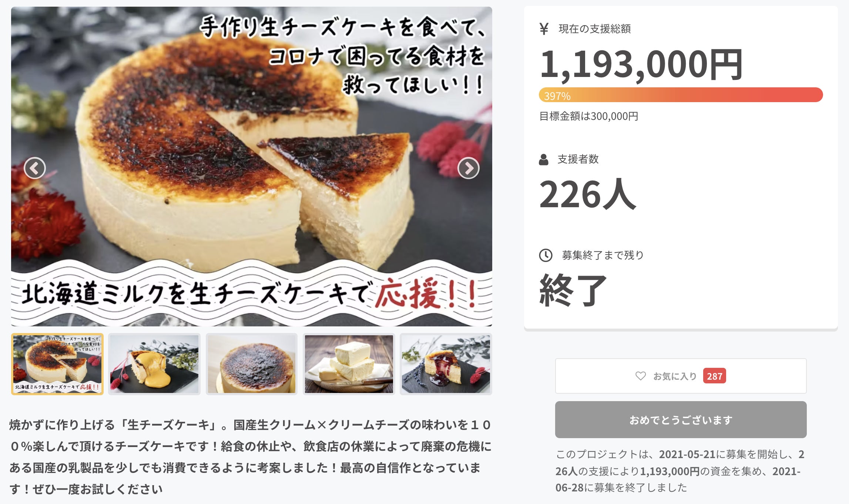Click the person icon beside 支援者数
This screenshot has width=849, height=504.
pyautogui.click(x=544, y=159)
